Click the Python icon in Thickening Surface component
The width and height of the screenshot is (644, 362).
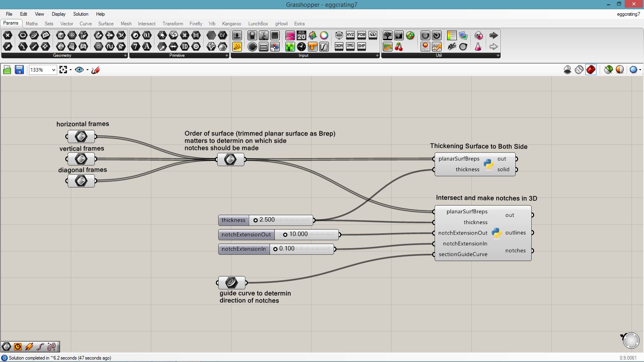[x=489, y=164]
